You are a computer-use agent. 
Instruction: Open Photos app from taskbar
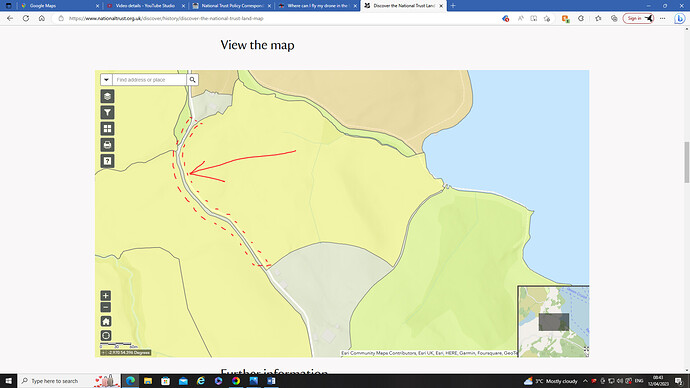point(253,381)
